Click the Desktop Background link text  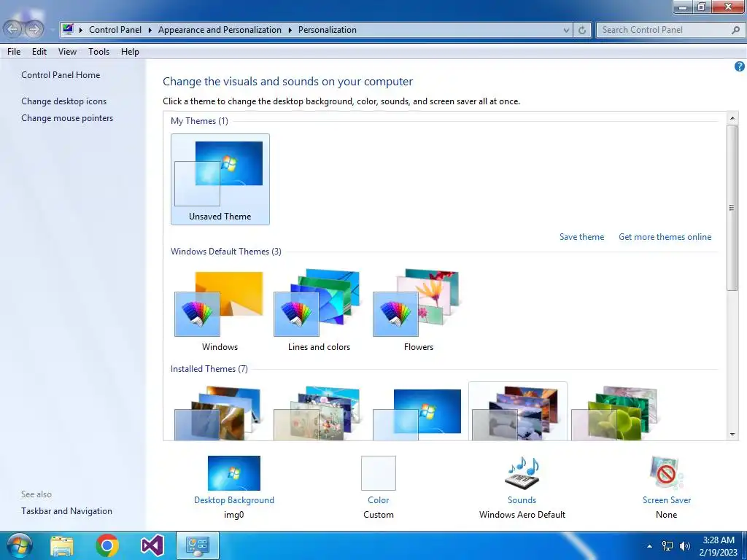pos(234,500)
